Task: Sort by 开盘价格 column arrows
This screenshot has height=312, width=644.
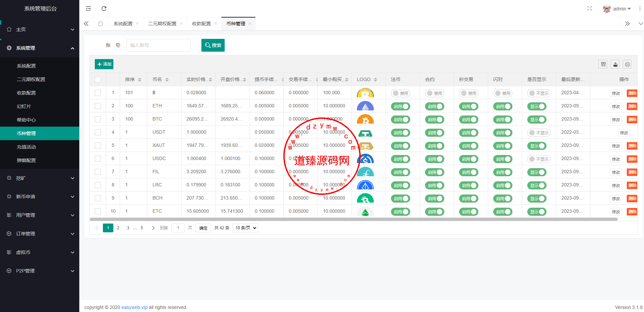Action: (245, 80)
